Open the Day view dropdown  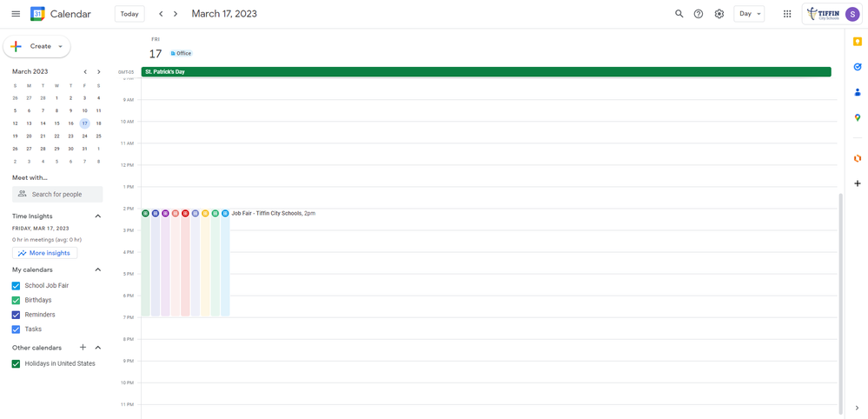pos(749,14)
